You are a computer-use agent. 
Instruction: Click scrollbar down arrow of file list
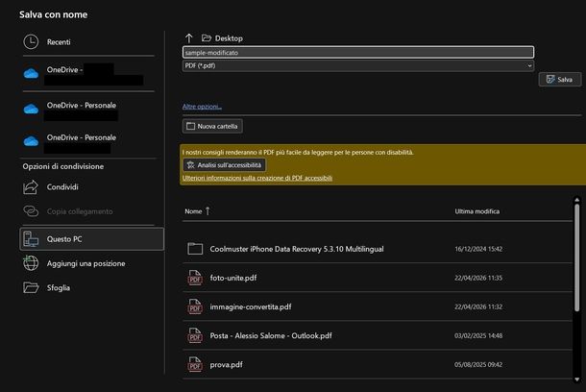(577, 380)
